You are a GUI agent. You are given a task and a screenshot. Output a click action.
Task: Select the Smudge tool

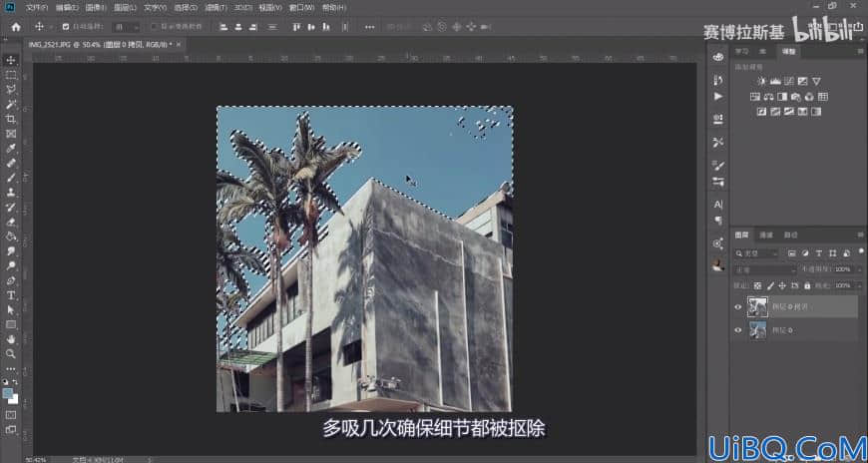[x=11, y=250]
